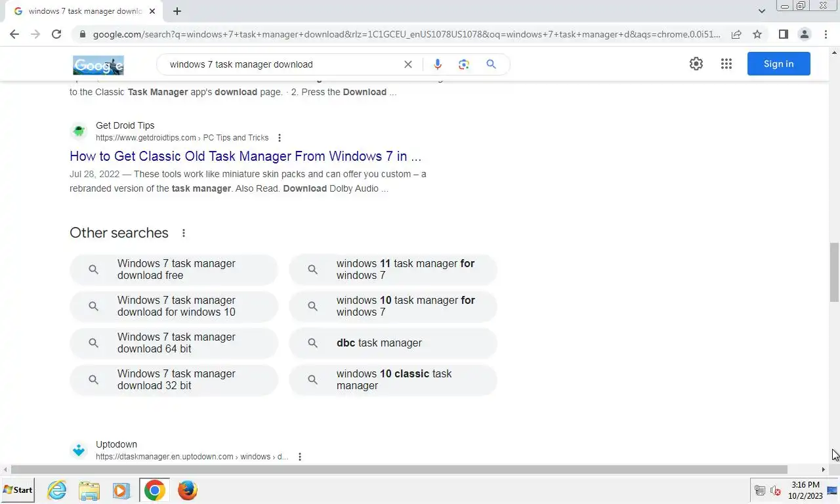Search 'task manager download 32 bit'
Viewport: 840px width, 504px height.
tap(174, 380)
